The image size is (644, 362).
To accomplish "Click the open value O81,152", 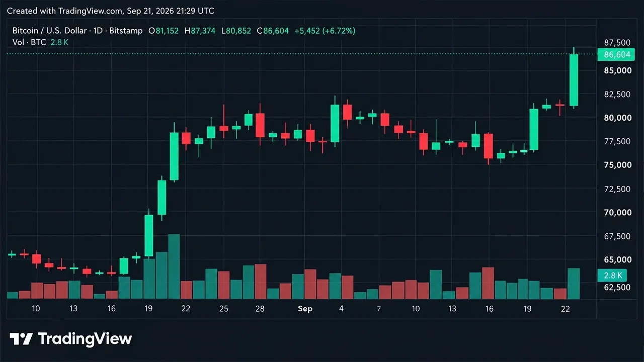I will [164, 31].
